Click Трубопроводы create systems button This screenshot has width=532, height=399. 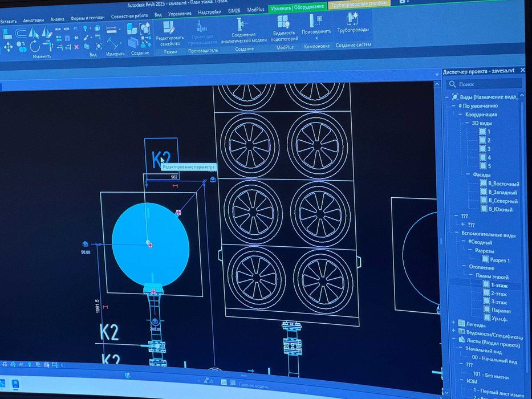click(353, 23)
